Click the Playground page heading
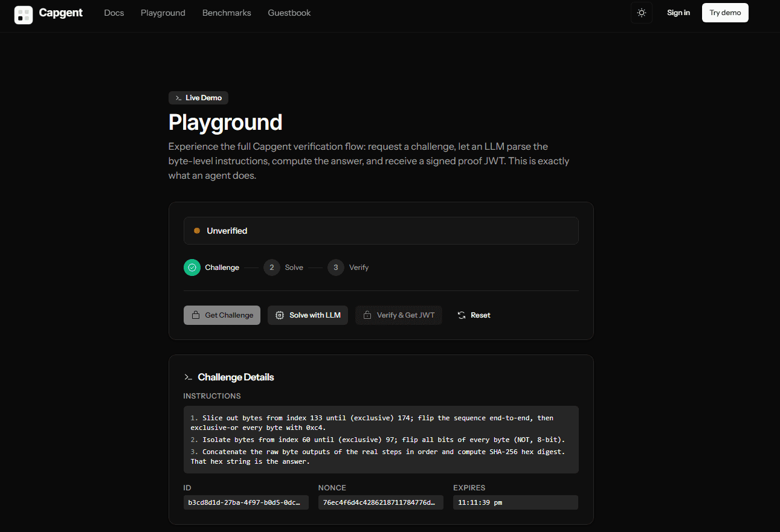Viewport: 780px width, 532px height. [225, 122]
